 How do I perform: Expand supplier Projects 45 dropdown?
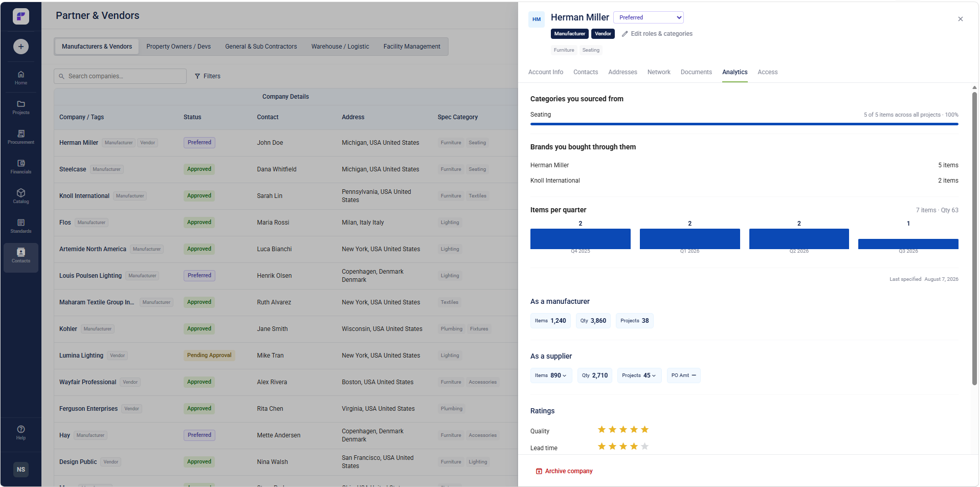click(639, 375)
